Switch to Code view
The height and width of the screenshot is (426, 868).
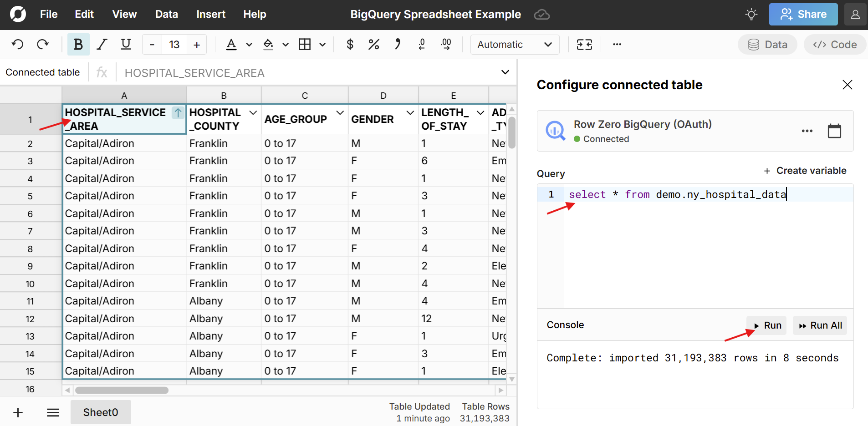(x=835, y=44)
